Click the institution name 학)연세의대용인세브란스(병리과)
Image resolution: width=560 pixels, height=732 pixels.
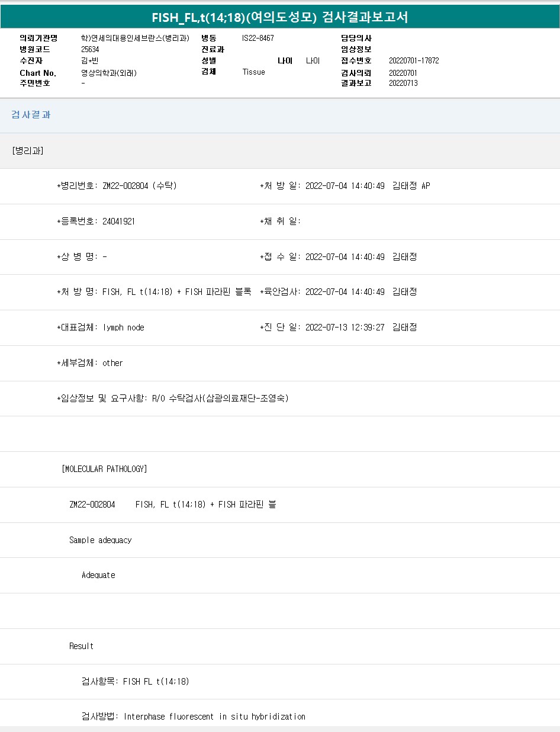(x=135, y=38)
